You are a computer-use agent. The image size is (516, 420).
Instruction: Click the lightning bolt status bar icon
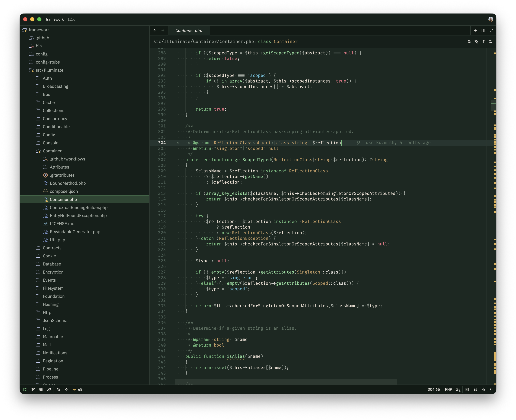pyautogui.click(x=67, y=389)
